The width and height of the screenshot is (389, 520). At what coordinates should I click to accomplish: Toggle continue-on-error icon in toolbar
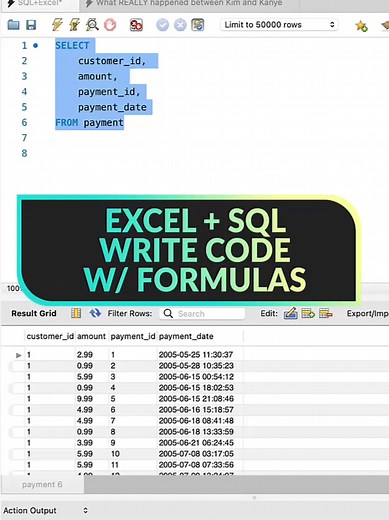click(x=136, y=25)
